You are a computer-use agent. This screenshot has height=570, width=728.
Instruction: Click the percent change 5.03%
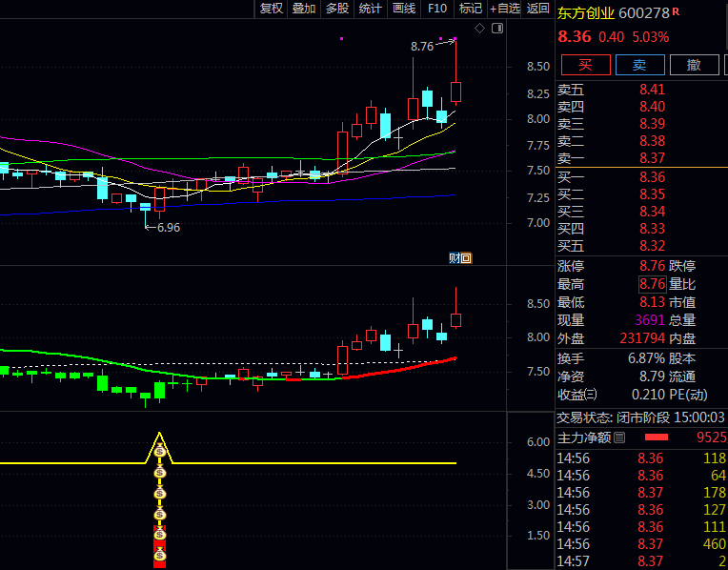tap(651, 37)
